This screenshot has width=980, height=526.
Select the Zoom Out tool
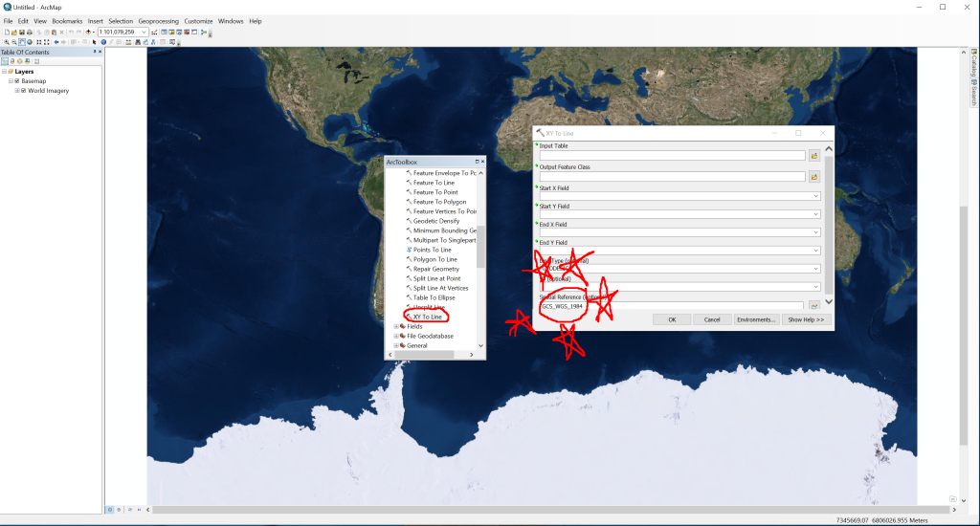click(x=13, y=42)
